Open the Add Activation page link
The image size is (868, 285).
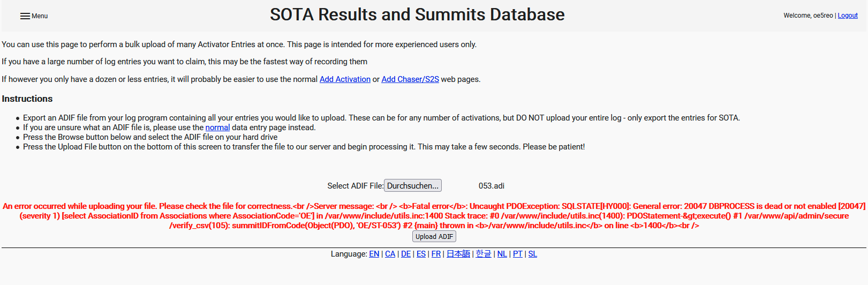345,79
